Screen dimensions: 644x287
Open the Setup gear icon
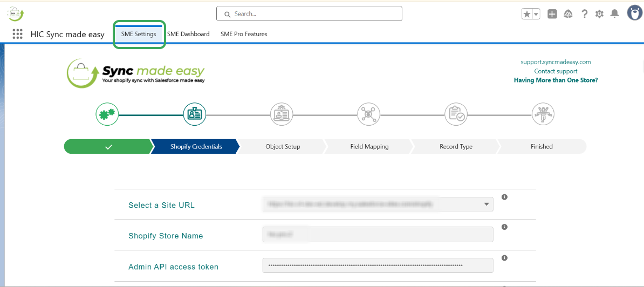[599, 14]
